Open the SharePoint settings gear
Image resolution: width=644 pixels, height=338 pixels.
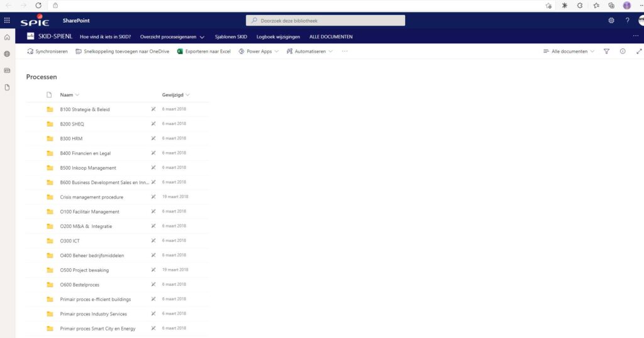[x=611, y=21]
